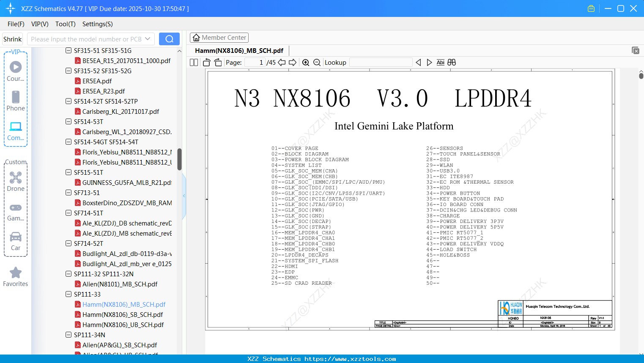Select the Computer category in the sidebar
This screenshot has width=644, height=363.
click(16, 131)
